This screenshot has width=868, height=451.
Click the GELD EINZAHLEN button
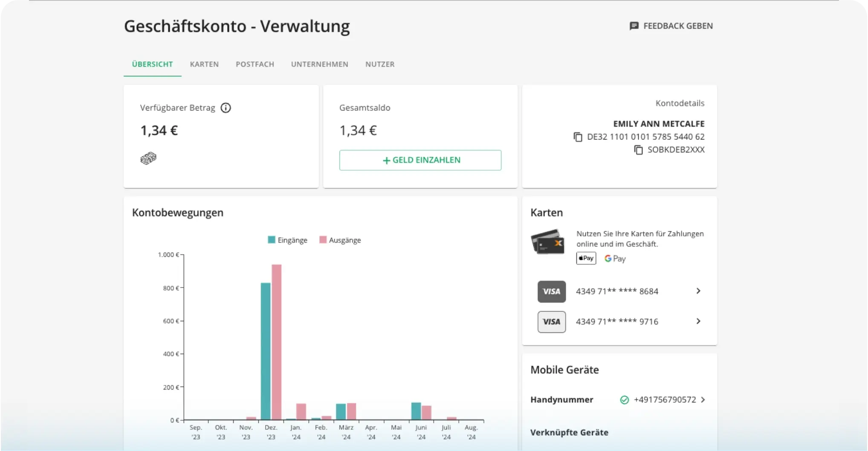420,160
